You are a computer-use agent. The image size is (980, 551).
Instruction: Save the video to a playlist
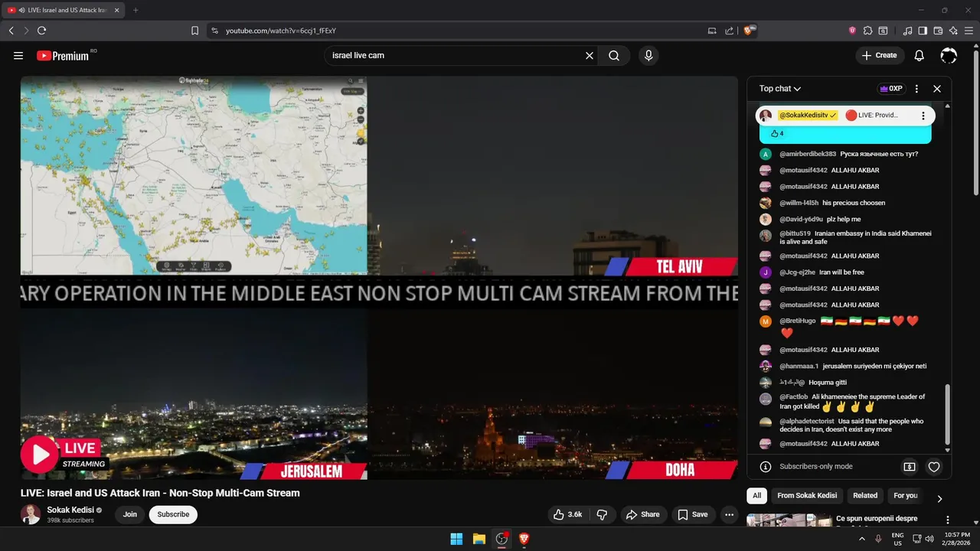(693, 515)
